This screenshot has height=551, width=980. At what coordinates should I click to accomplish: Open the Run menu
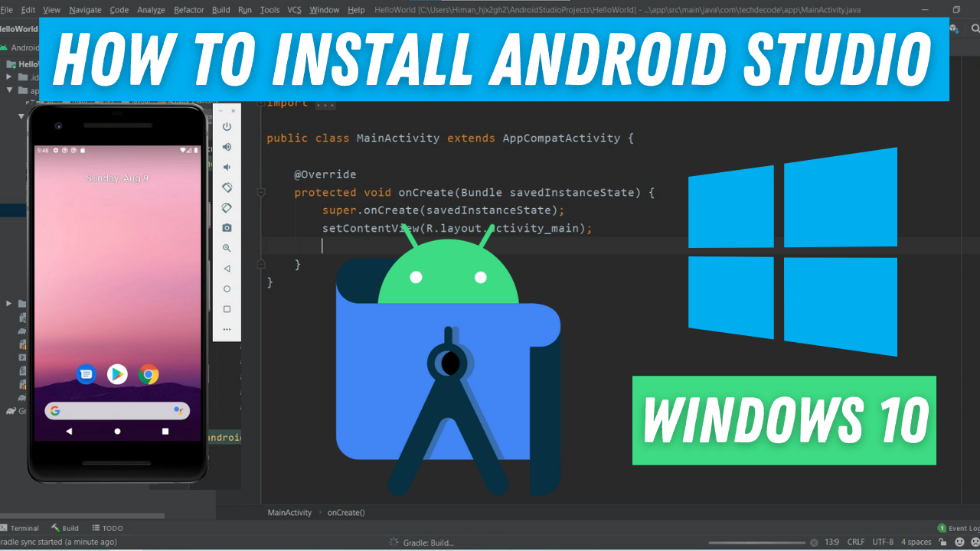pyautogui.click(x=245, y=10)
